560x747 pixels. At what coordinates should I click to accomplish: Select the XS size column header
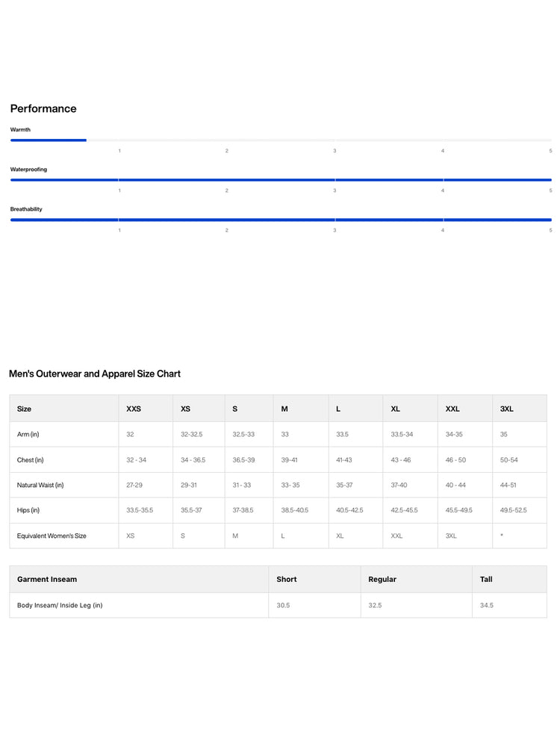[199, 409]
